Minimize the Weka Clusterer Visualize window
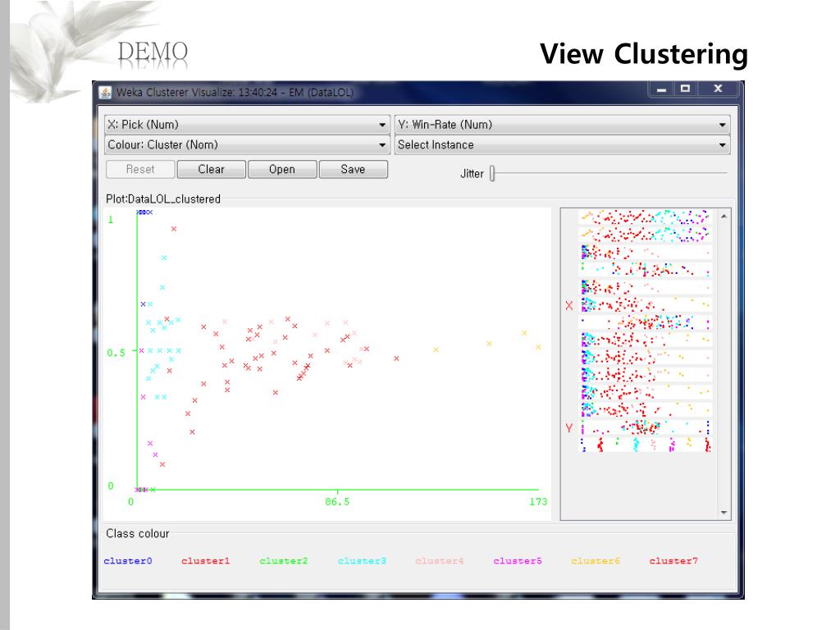 (662, 89)
